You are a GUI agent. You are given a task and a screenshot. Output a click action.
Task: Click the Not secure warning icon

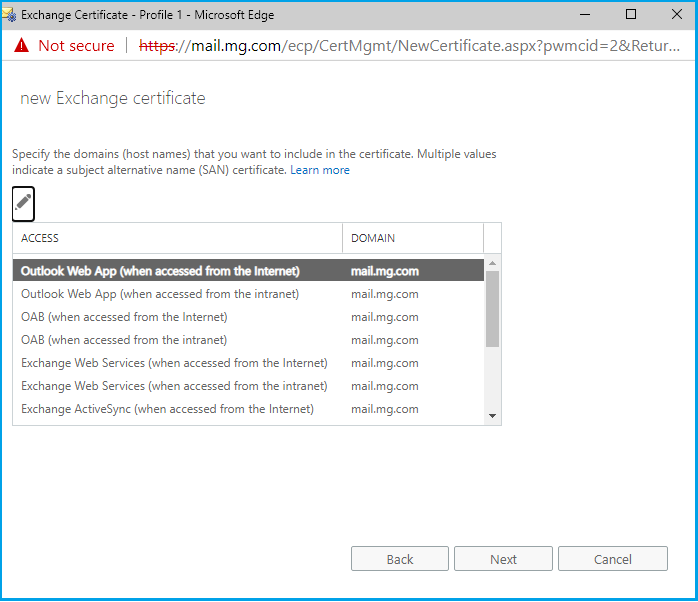click(x=21, y=46)
